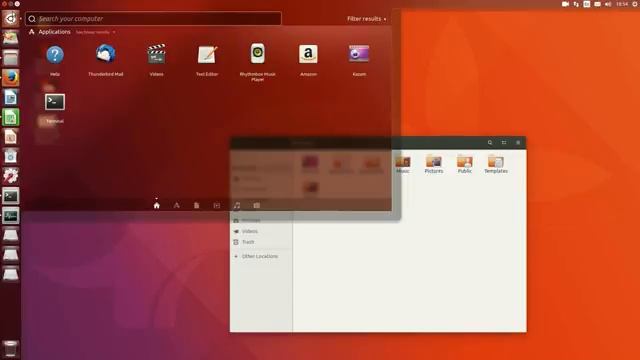Open the Templates folder in Files
Viewport: 640px width, 360px height.
[x=496, y=164]
